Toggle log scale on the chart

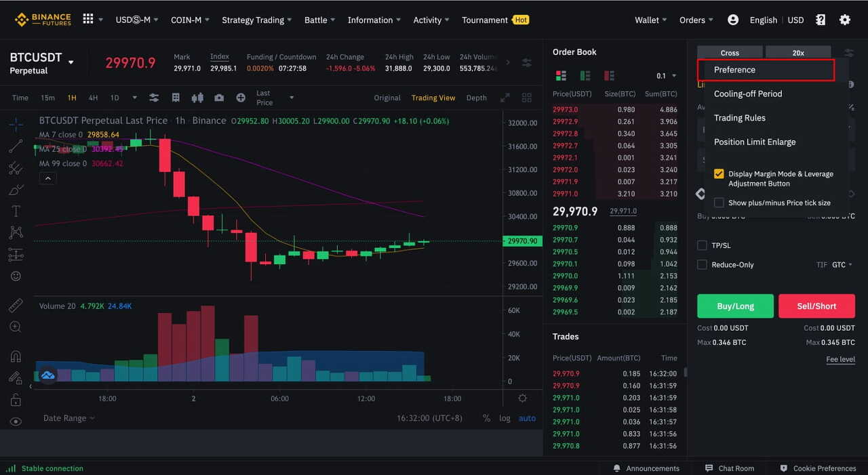(x=505, y=418)
